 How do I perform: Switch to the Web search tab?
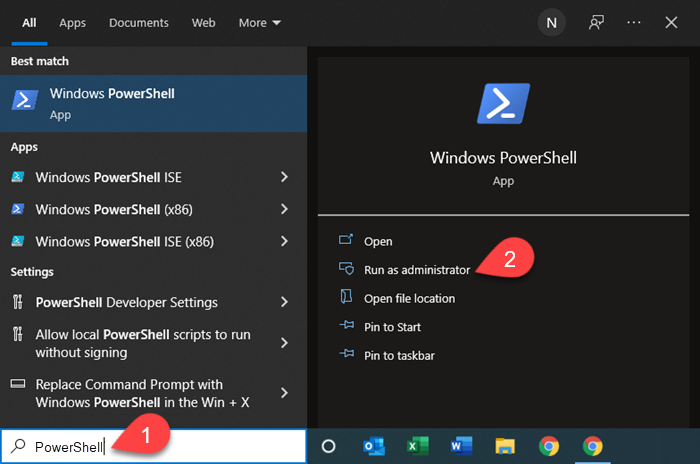pos(204,23)
